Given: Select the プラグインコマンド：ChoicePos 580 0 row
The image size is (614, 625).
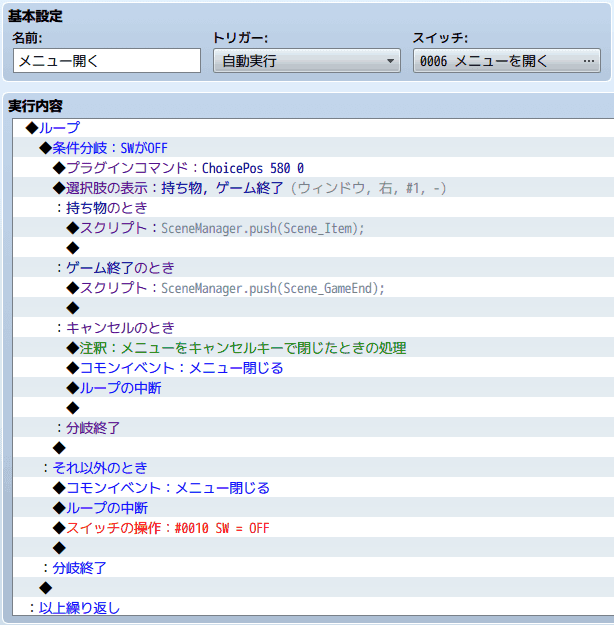Looking at the screenshot, I should click(x=313, y=168).
